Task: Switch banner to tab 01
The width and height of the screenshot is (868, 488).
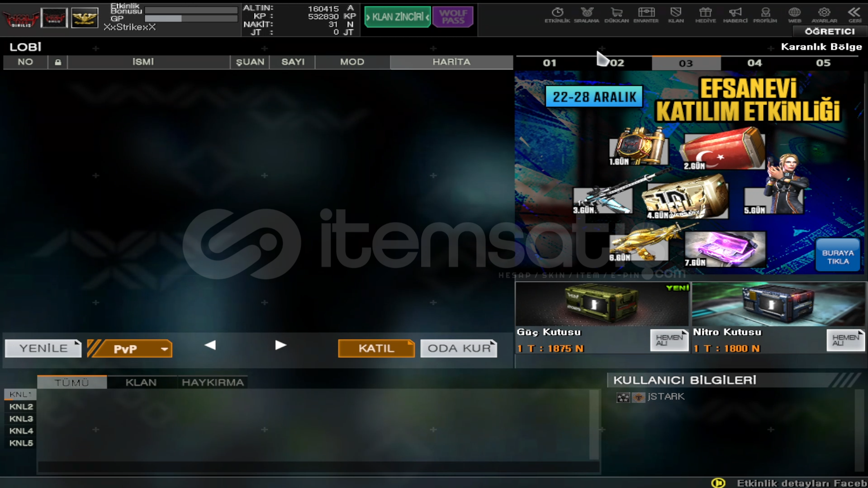Action: (550, 63)
